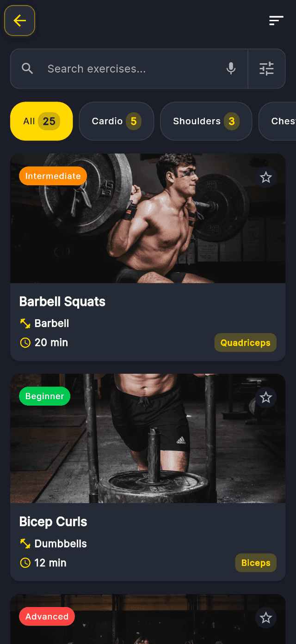Image resolution: width=296 pixels, height=644 pixels.
Task: Select the All category chip
Action: coord(42,121)
